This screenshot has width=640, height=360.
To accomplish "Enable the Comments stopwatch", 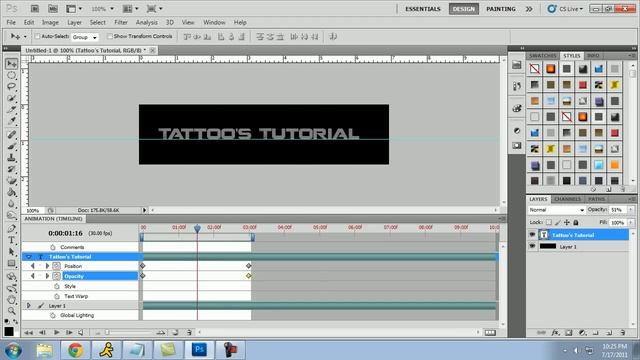I will (x=53, y=247).
